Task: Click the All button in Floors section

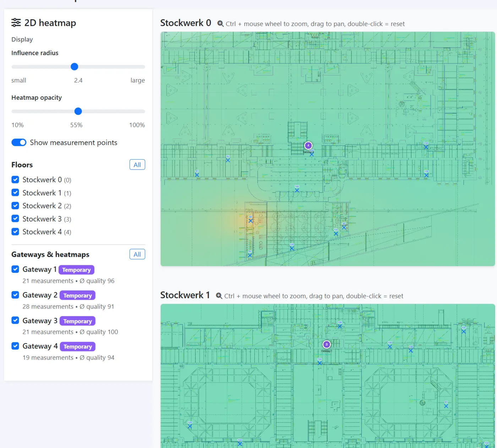Action: coord(137,165)
